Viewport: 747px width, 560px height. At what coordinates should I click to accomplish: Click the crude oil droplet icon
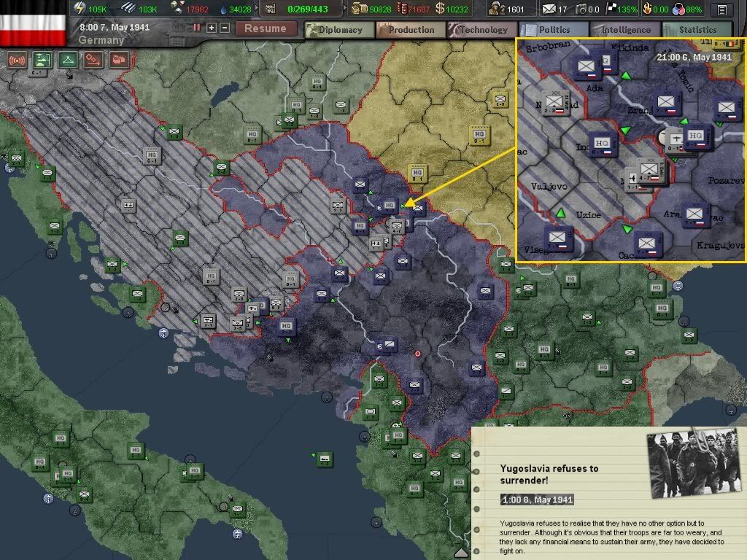223,9
